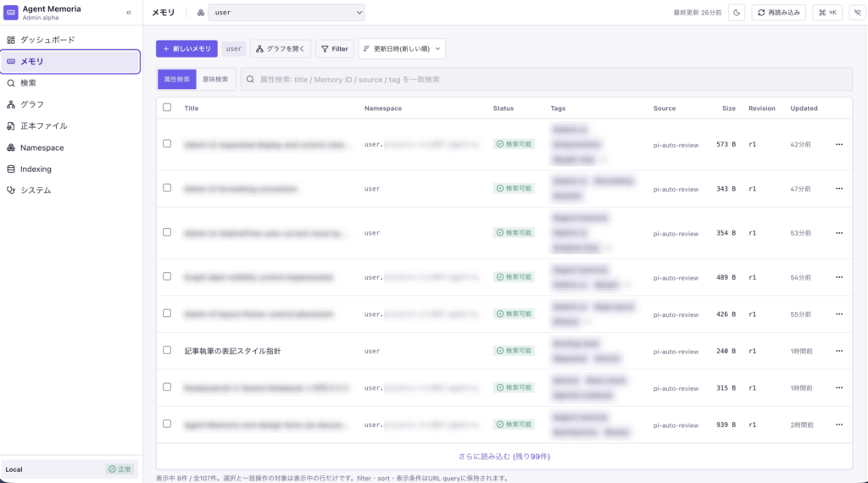Check the 343 B row checkbox
The image size is (868, 483).
pos(167,187)
